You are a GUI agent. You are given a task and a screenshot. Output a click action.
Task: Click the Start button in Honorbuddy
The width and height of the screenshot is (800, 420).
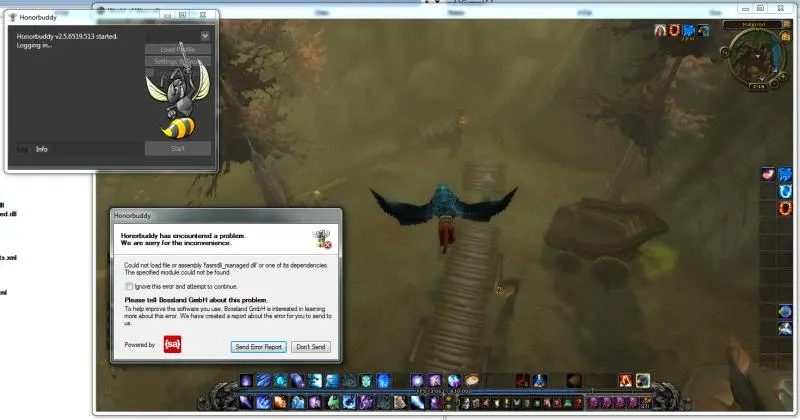(178, 149)
